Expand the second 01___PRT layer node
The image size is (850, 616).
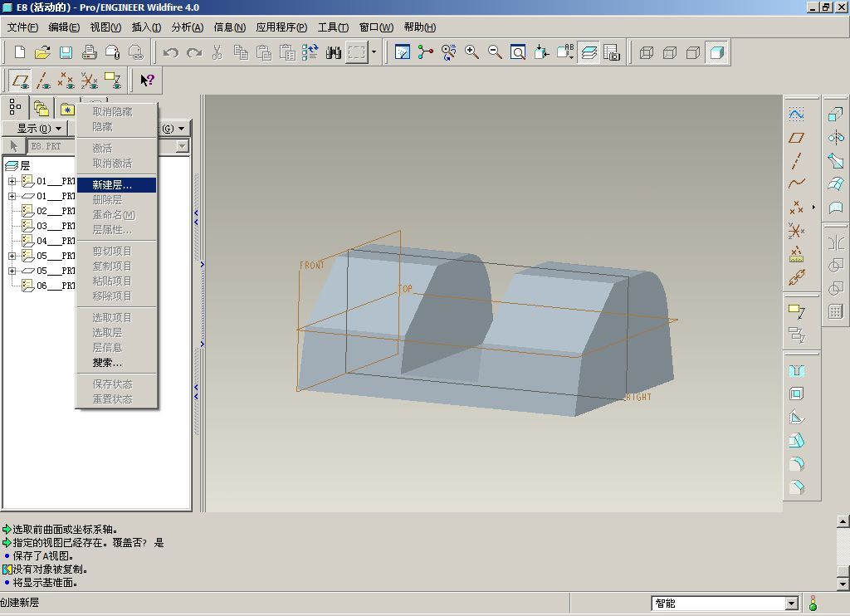12,196
